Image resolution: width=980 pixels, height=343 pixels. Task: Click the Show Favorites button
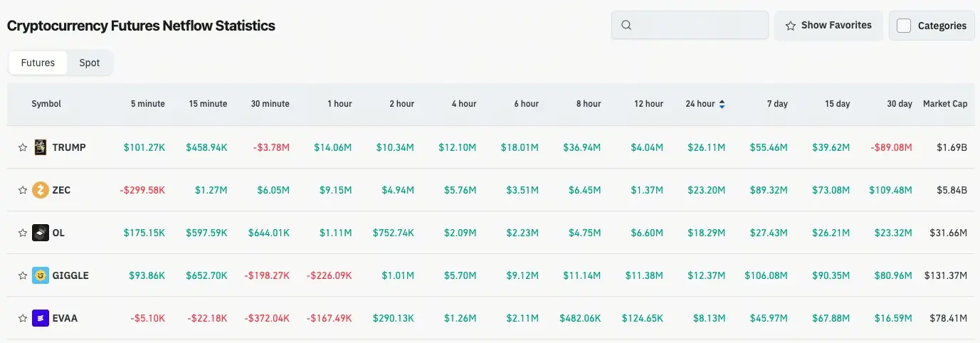point(828,26)
